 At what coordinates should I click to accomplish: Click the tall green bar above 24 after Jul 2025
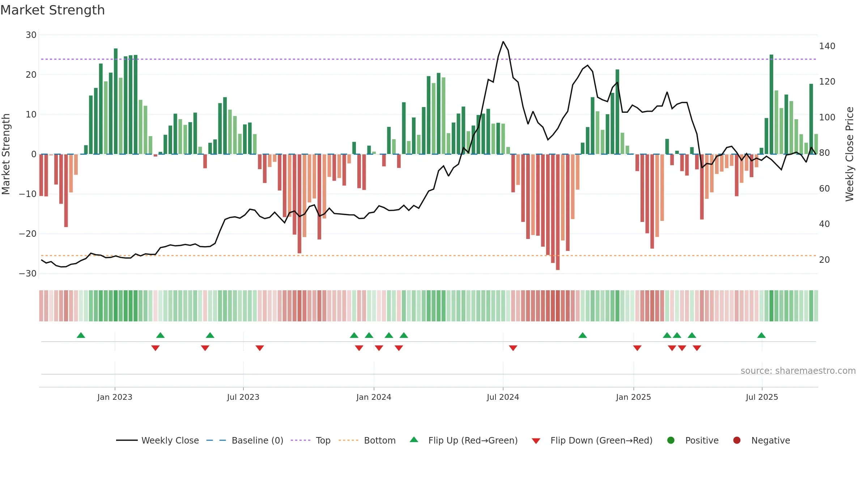(x=771, y=104)
